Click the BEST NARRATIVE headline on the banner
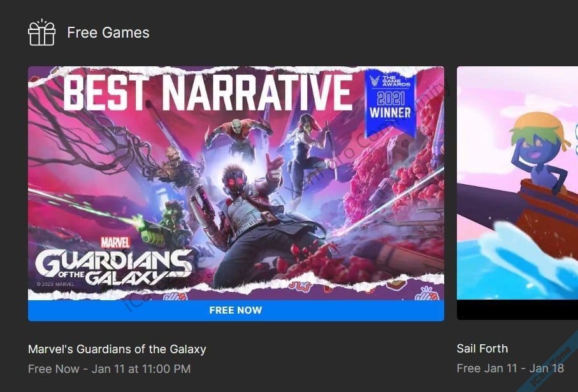Image resolution: width=578 pixels, height=392 pixels. click(x=208, y=92)
